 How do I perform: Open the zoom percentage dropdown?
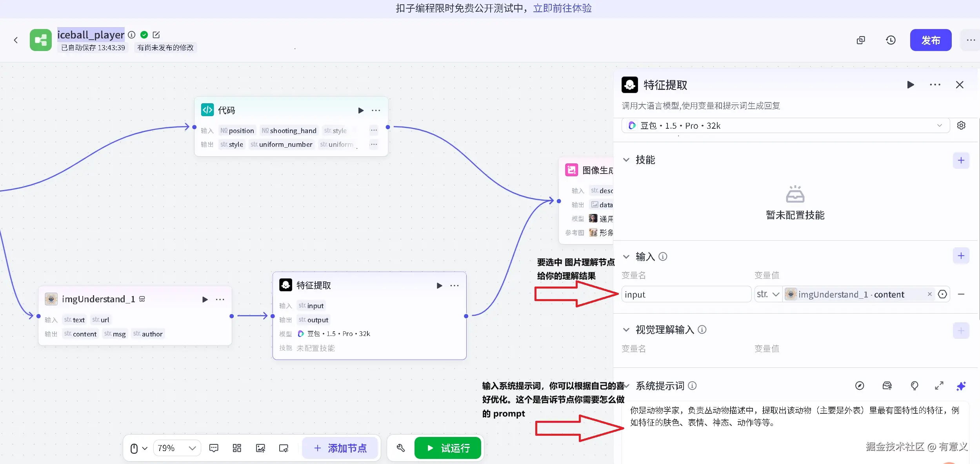tap(176, 448)
